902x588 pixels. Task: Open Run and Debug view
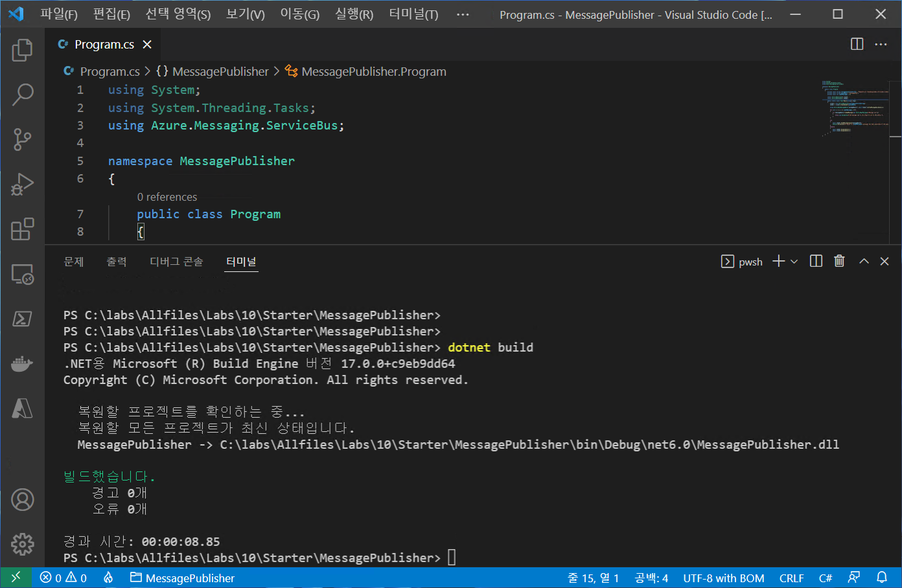(x=22, y=184)
